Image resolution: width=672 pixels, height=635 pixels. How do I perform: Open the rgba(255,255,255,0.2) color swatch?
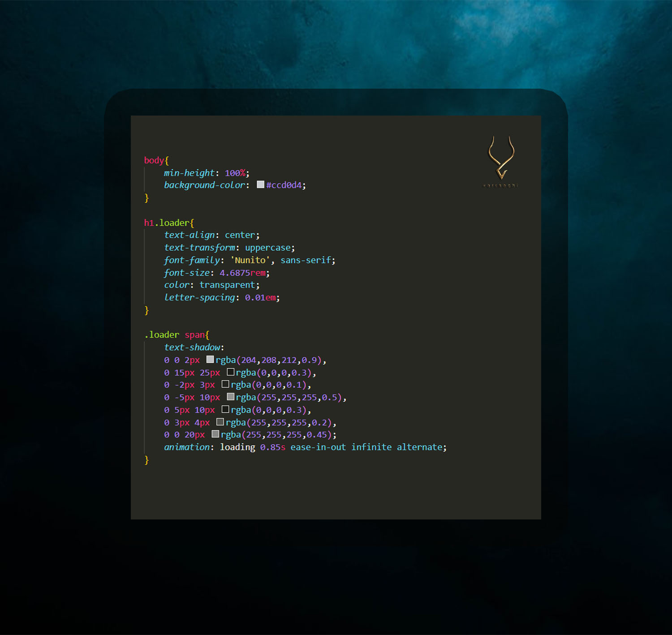click(220, 422)
